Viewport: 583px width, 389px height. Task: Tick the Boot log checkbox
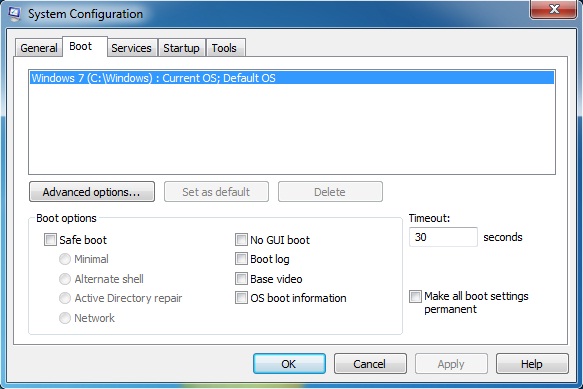(x=241, y=259)
